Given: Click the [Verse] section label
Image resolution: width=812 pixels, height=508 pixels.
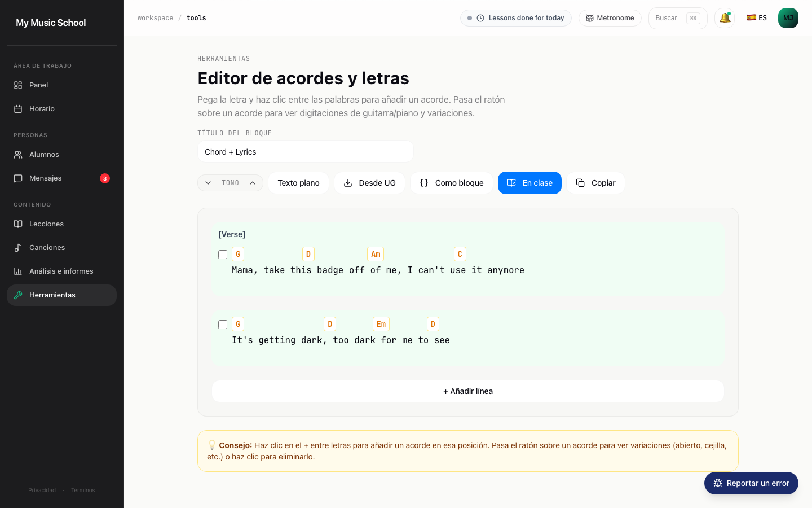Looking at the screenshot, I should coord(232,234).
